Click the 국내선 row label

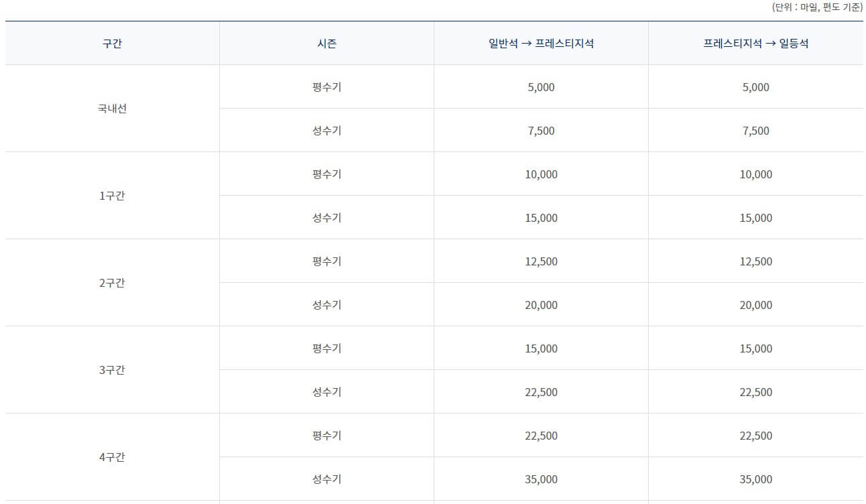click(x=112, y=108)
